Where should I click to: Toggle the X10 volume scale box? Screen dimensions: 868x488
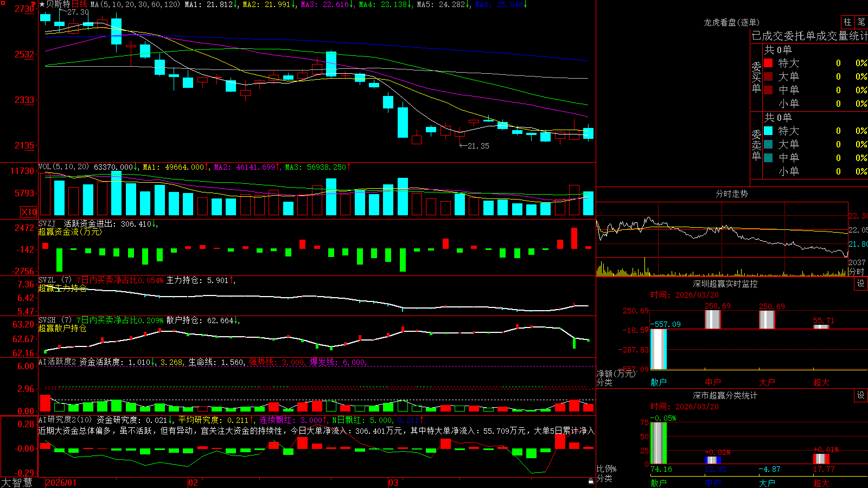tap(29, 212)
